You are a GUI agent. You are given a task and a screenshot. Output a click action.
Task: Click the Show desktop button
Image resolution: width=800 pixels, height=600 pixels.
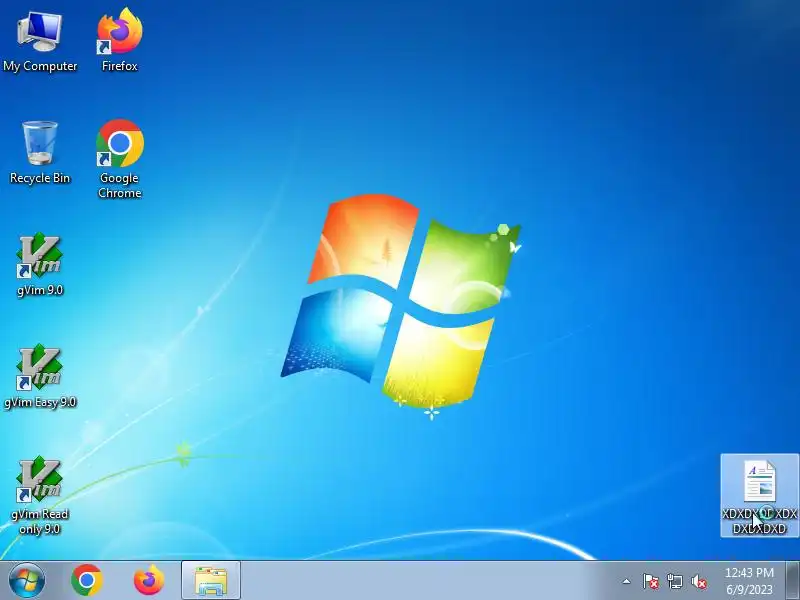coord(793,581)
